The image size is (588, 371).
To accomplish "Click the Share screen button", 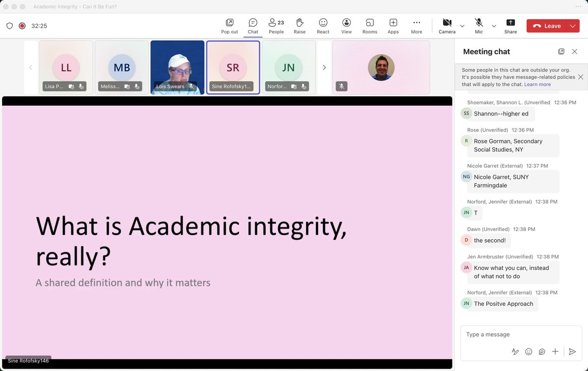I will tap(511, 26).
